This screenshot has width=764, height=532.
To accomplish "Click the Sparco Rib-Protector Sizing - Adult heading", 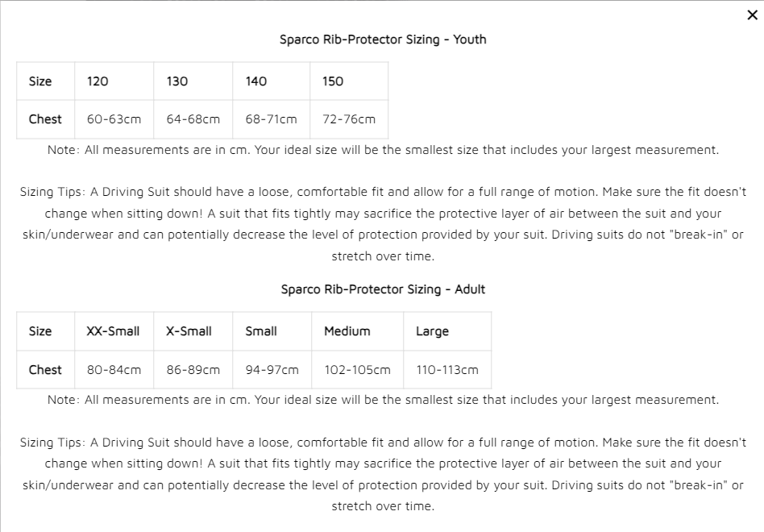I will click(x=383, y=289).
